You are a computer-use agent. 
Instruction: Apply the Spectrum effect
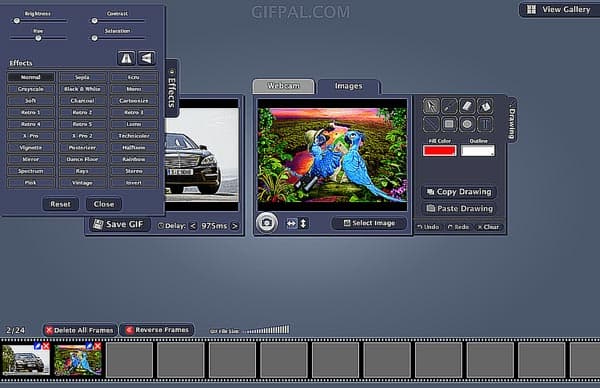coord(31,171)
